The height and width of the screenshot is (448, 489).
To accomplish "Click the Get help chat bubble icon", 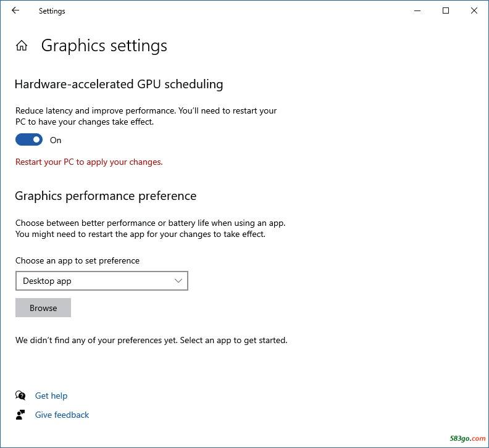I will pos(20,396).
